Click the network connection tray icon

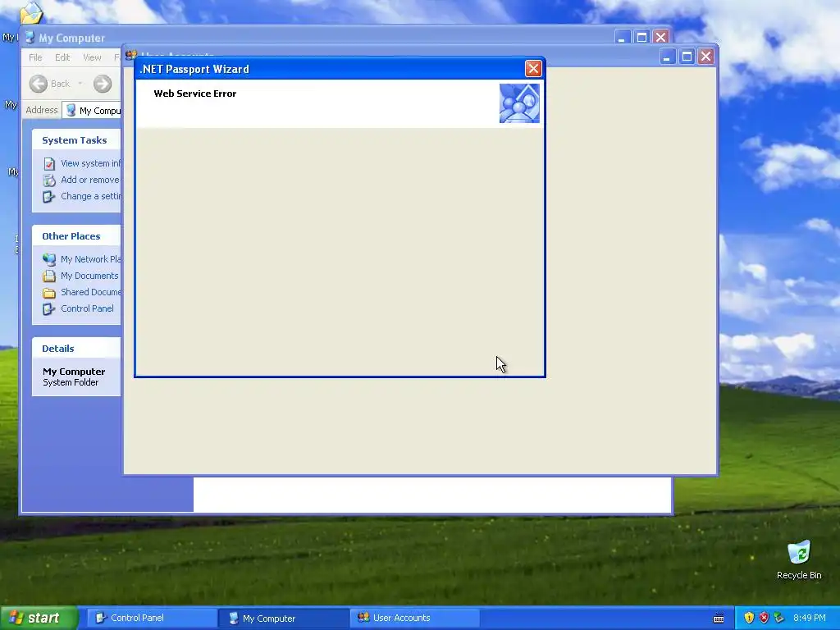point(779,618)
